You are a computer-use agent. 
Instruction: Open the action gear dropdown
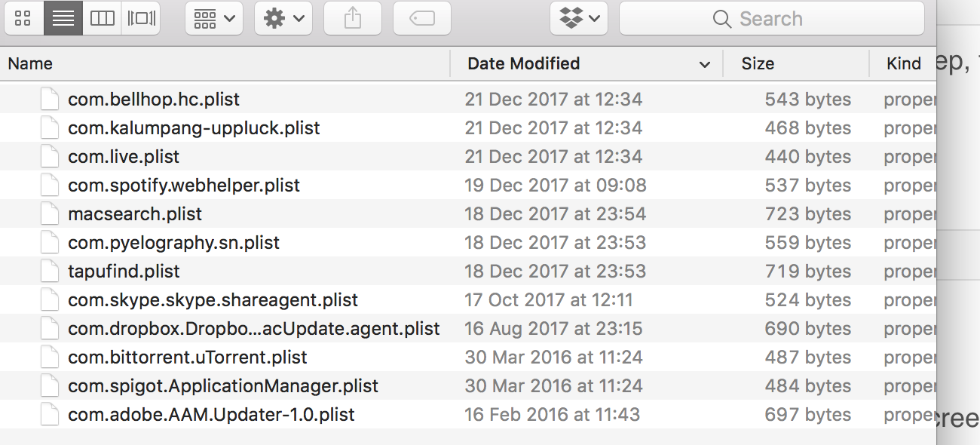point(283,18)
